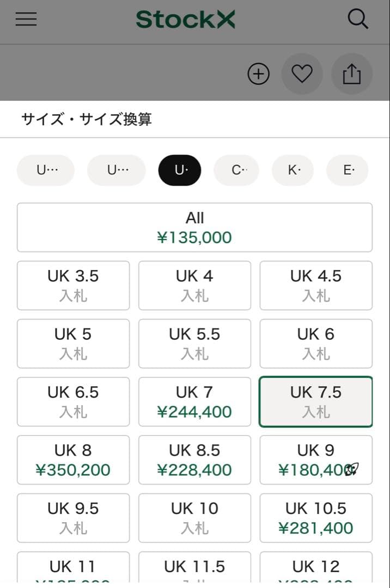Switch to the US Men's sizing tab

click(x=46, y=170)
